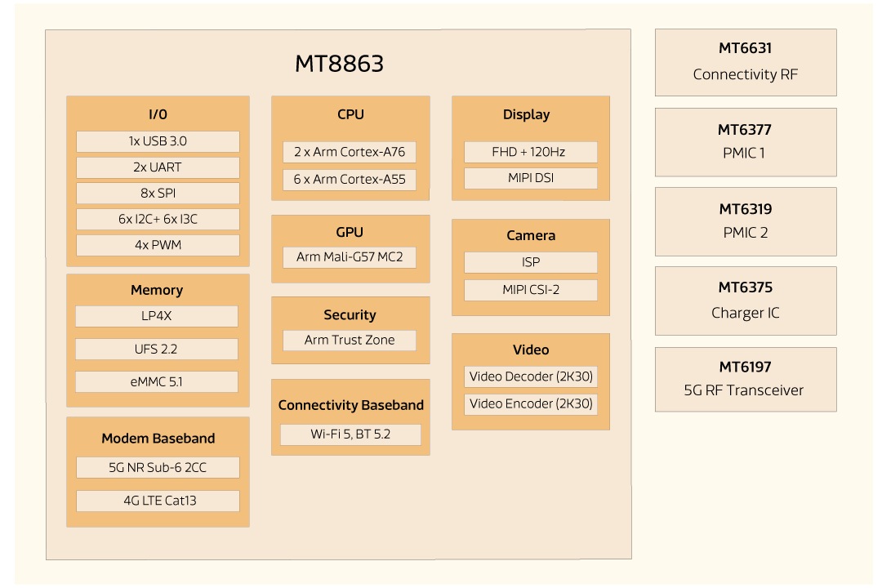
Task: Select the 5G NR Sub-6 2CC block
Action: (157, 467)
